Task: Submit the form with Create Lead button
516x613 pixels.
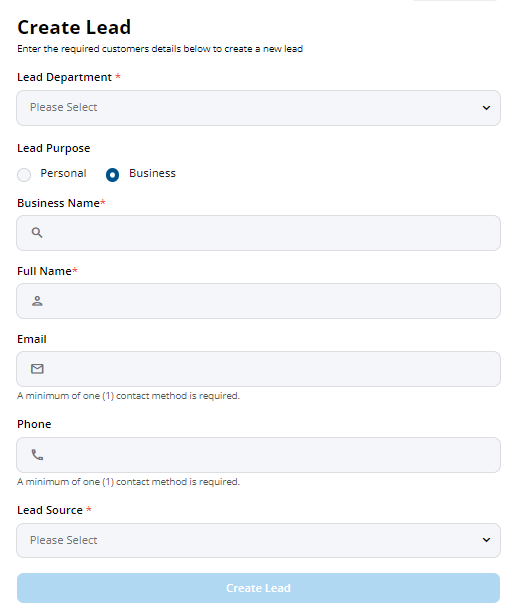Action: pos(258,588)
